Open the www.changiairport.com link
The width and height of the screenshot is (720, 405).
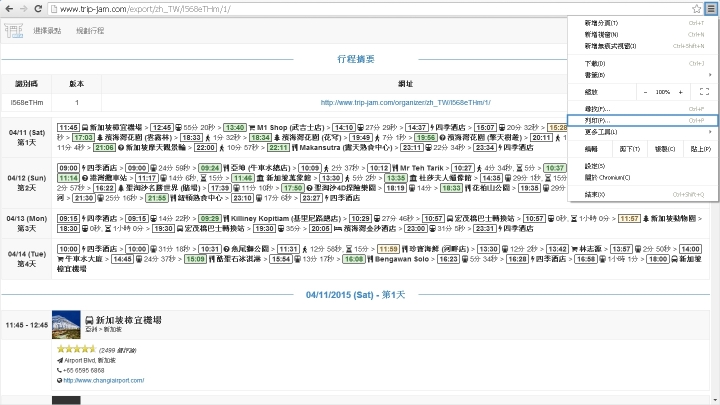click(x=104, y=380)
